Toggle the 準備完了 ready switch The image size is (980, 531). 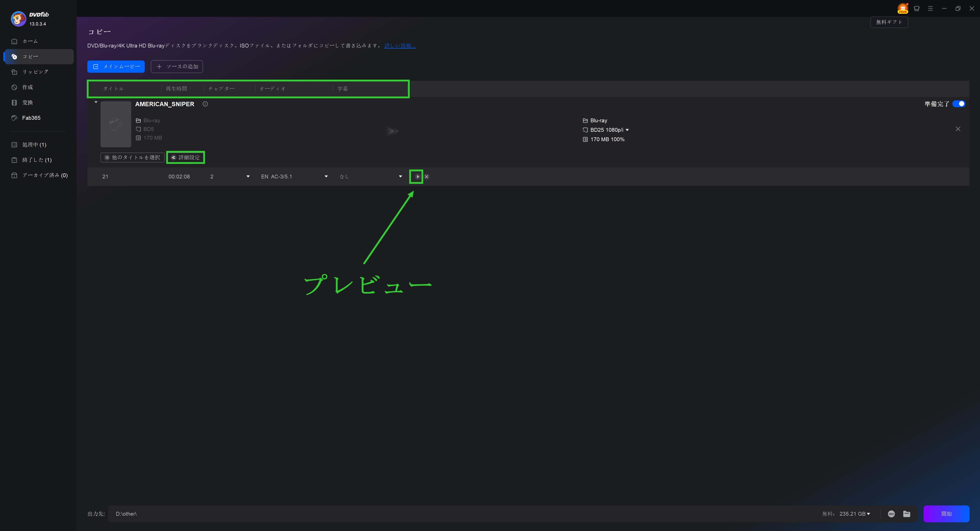959,104
